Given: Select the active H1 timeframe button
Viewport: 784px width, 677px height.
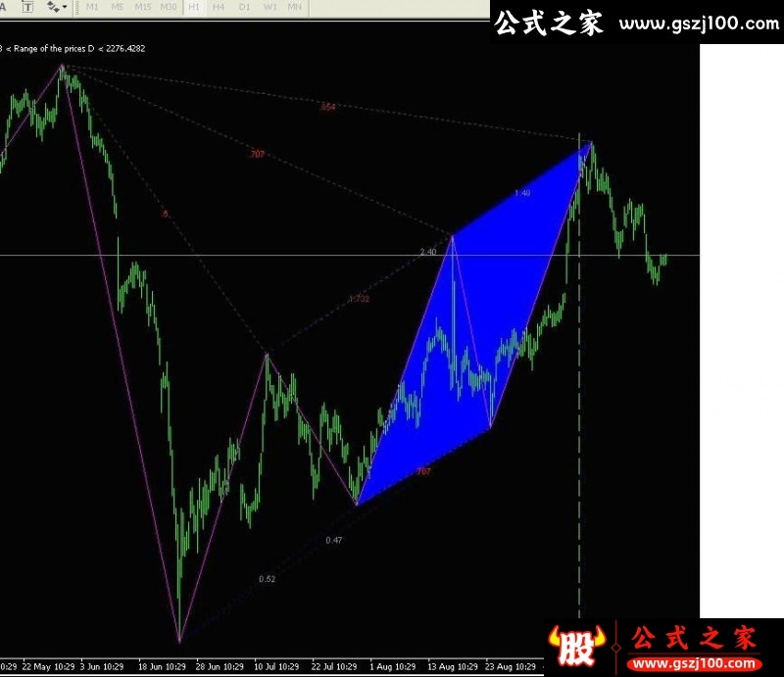Looking at the screenshot, I should point(194,7).
